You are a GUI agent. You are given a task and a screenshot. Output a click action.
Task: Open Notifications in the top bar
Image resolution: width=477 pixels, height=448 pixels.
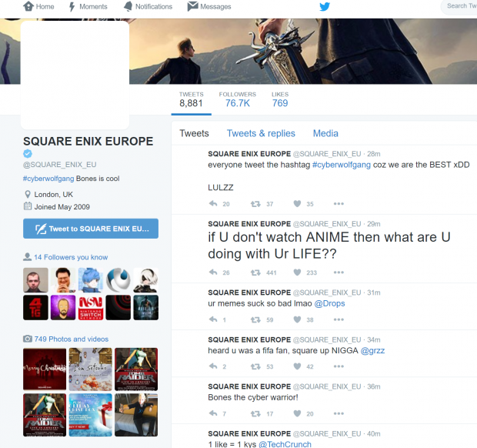(148, 6)
